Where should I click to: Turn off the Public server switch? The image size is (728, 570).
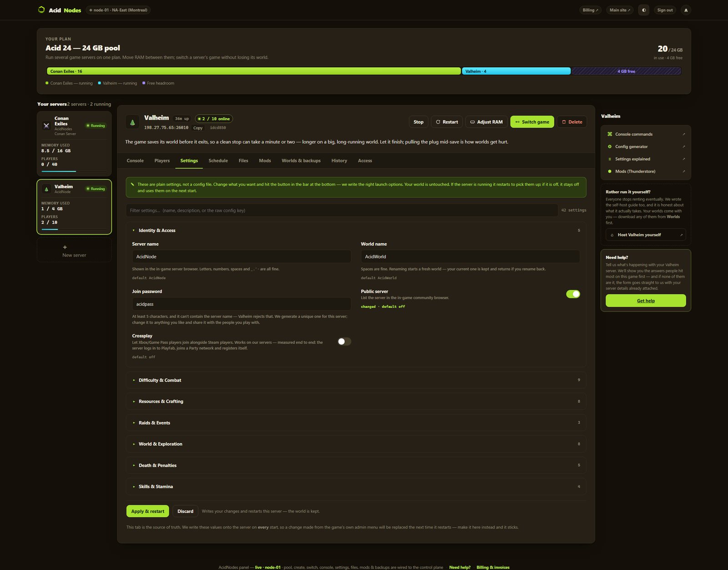click(x=573, y=294)
